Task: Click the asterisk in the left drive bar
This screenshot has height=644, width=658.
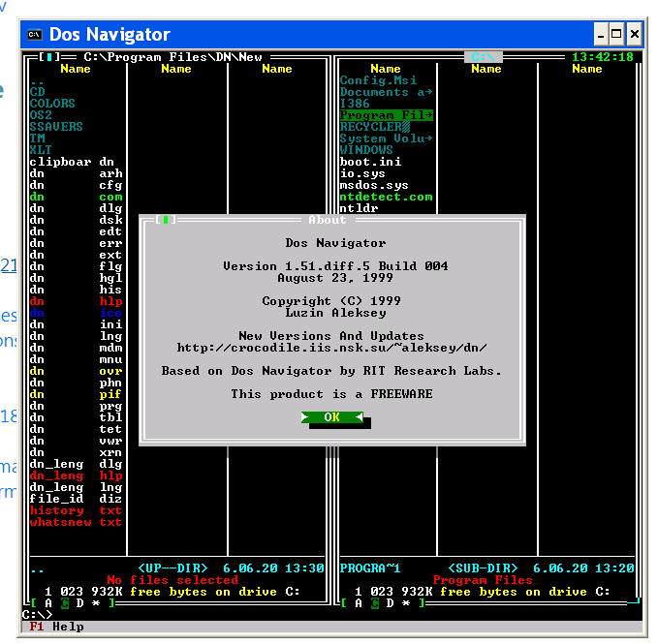Action: (x=95, y=603)
